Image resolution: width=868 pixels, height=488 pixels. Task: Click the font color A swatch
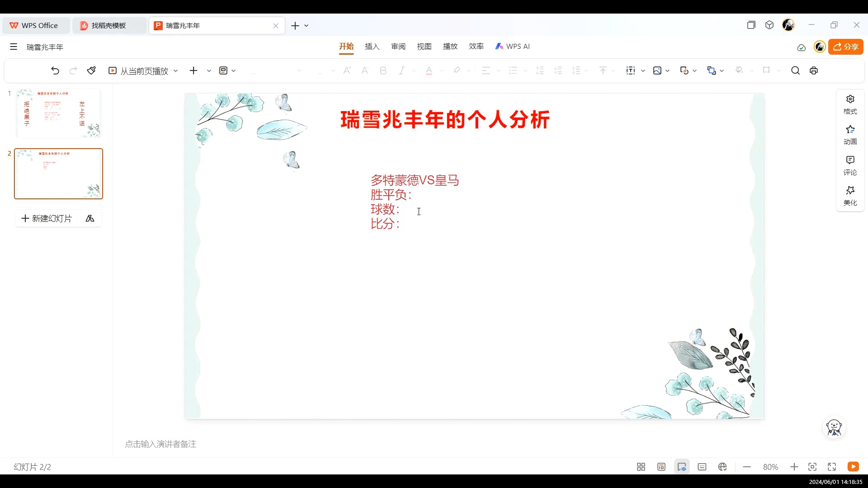coord(429,70)
